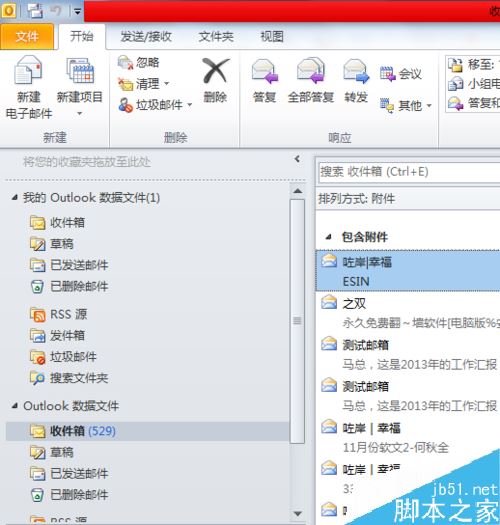Switch to the 文件夹 tab

click(216, 36)
